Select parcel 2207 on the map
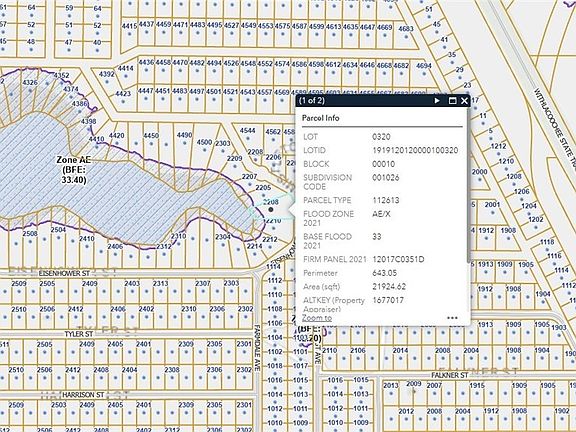The width and height of the screenshot is (576, 432). click(249, 176)
